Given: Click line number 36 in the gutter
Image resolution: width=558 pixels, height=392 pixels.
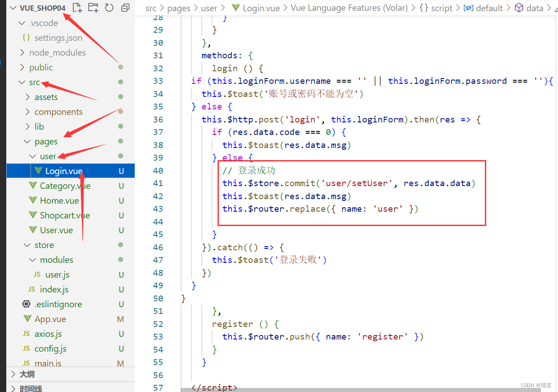Looking at the screenshot, I should (158, 119).
